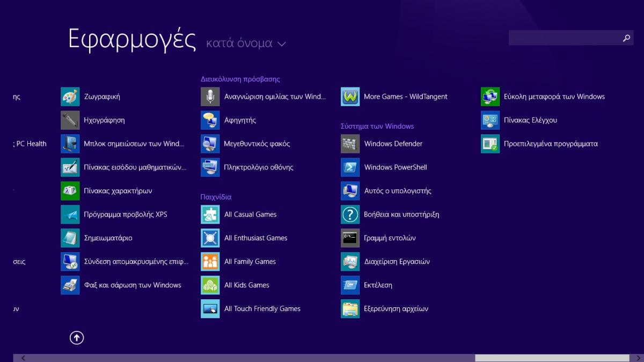The image size is (644, 362).
Task: Open the Φαξ και σάρωση των Windows icon
Action: 70,285
